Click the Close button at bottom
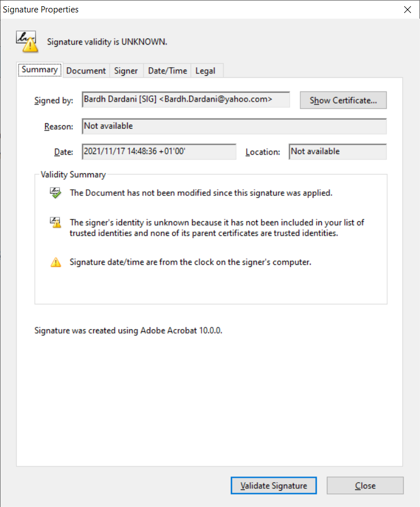 coord(365,486)
